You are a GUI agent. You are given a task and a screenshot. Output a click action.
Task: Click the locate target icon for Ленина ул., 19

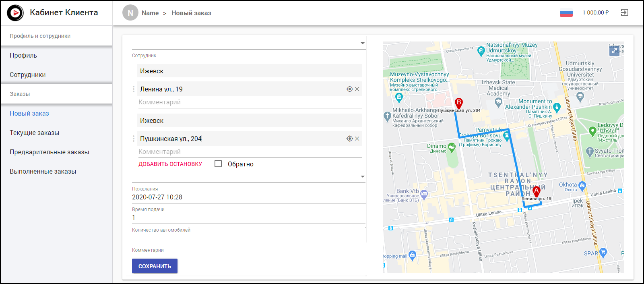pyautogui.click(x=349, y=89)
